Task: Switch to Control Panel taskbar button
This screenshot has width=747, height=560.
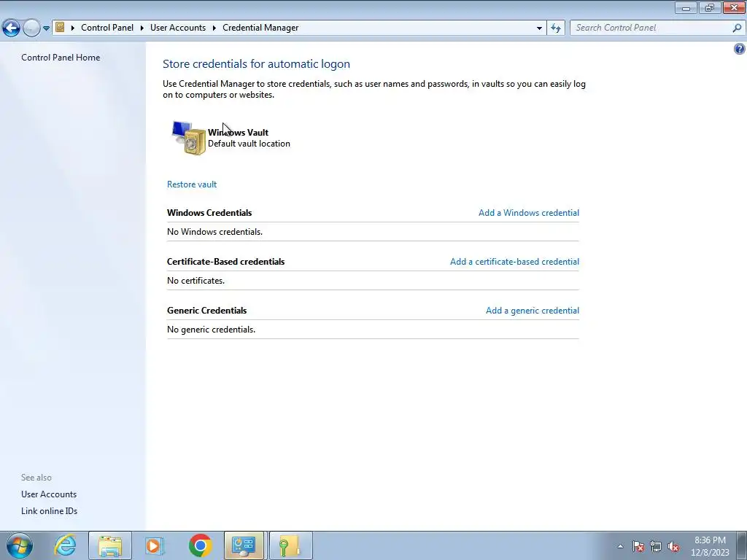Action: (x=244, y=545)
